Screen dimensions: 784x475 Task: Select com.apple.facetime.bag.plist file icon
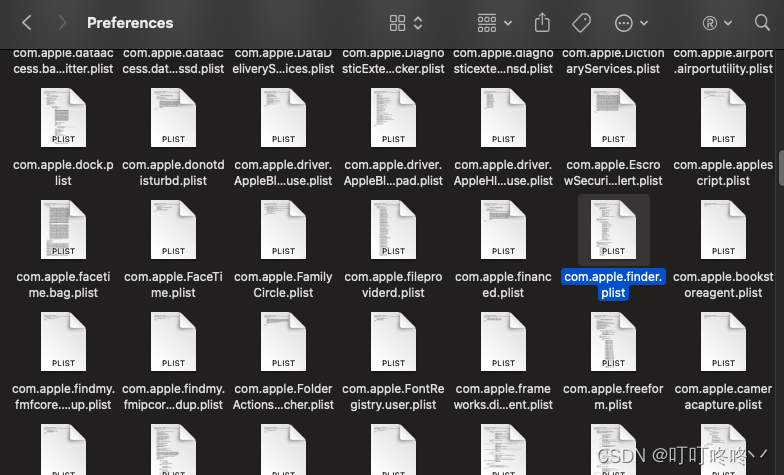click(63, 230)
